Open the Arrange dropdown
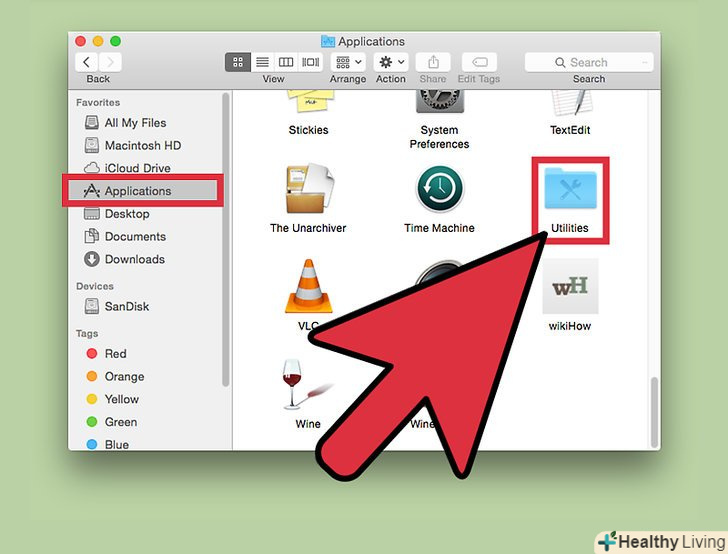 coord(348,62)
